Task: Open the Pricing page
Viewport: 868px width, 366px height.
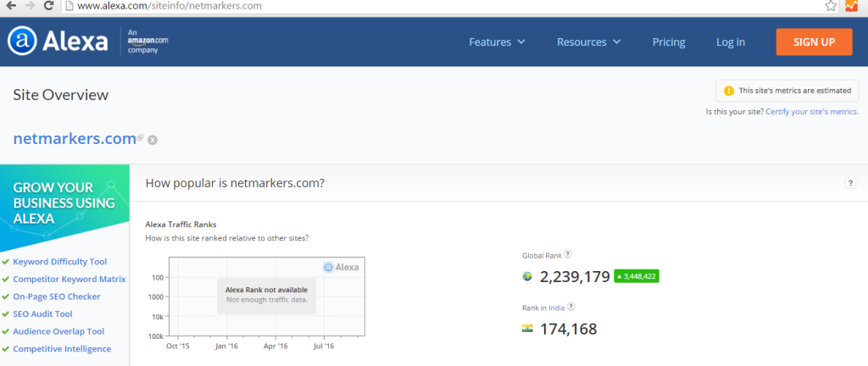Action: [x=669, y=42]
